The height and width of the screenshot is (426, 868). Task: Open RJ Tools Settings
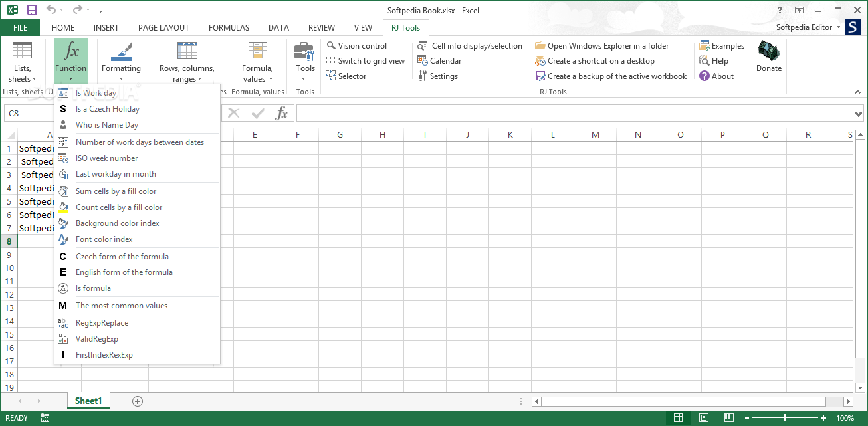coord(438,76)
